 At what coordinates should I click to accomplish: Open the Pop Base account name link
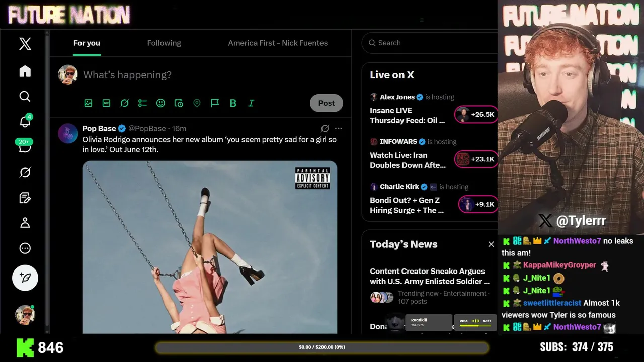pos(99,128)
